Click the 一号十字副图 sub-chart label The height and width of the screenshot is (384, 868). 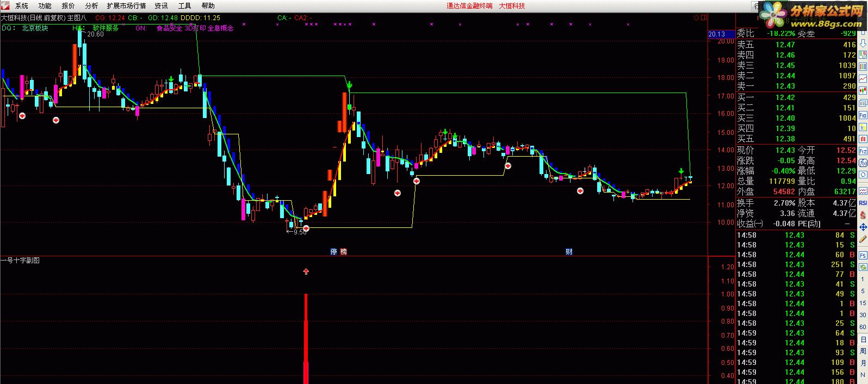(x=20, y=261)
